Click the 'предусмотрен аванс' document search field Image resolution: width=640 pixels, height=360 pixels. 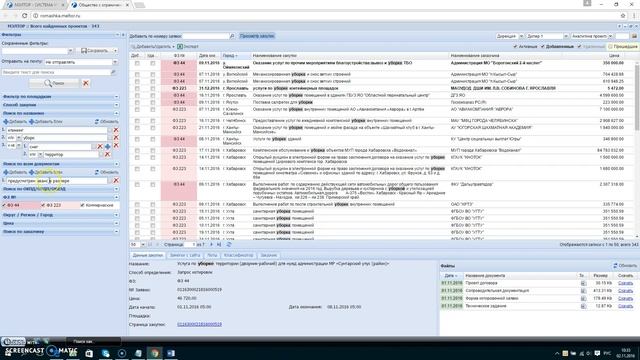[57, 180]
